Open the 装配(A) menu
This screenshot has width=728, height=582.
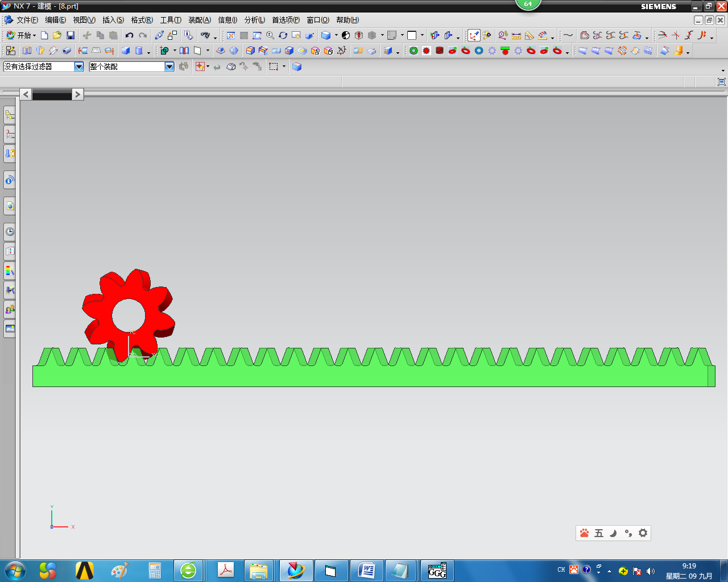pos(200,20)
